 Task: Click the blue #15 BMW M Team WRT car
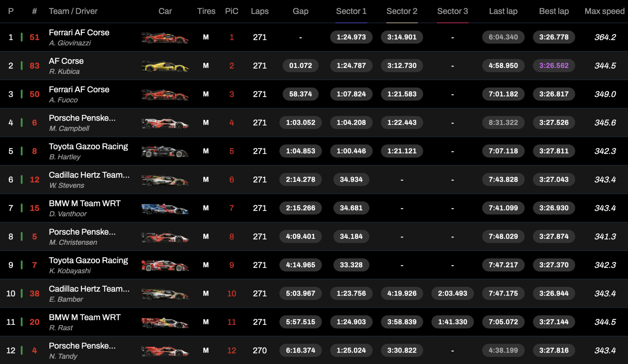[165, 208]
